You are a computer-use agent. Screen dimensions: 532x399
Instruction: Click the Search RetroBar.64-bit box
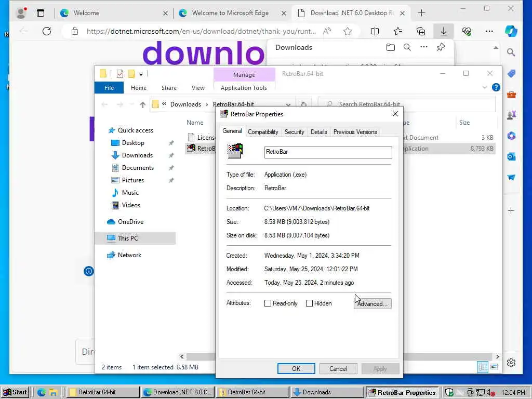[x=406, y=104]
